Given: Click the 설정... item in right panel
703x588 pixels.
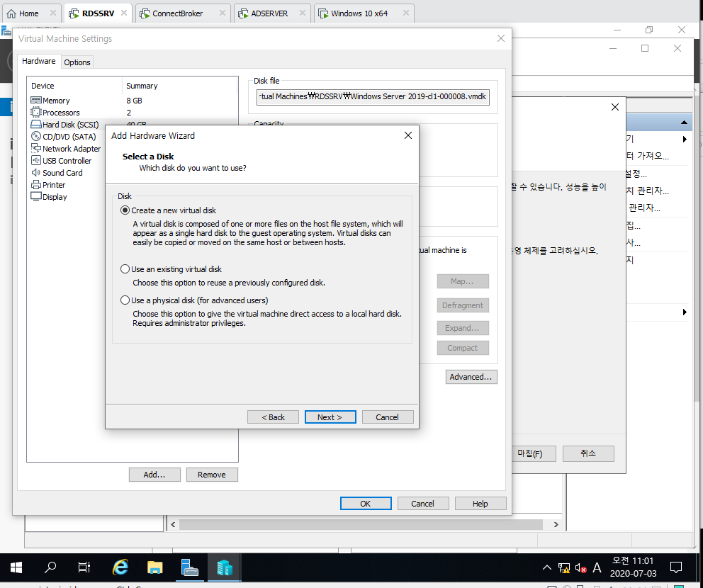Looking at the screenshot, I should point(636,173).
